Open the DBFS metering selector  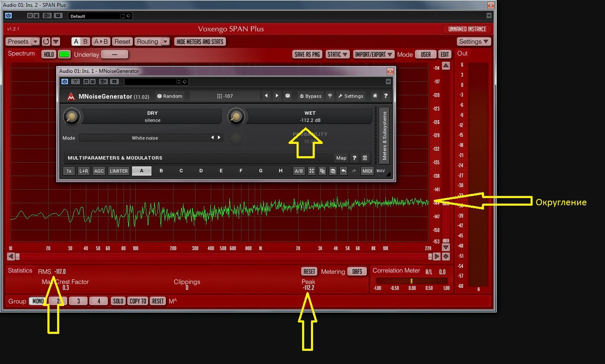click(357, 271)
